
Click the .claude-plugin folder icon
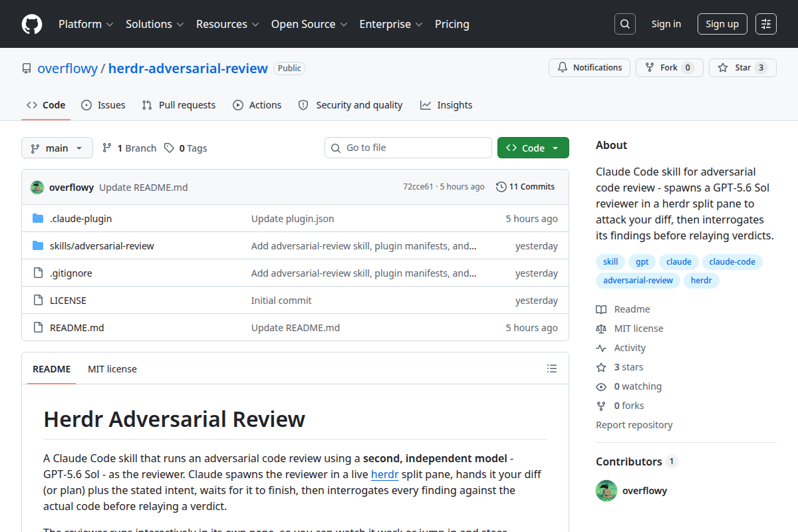38,219
